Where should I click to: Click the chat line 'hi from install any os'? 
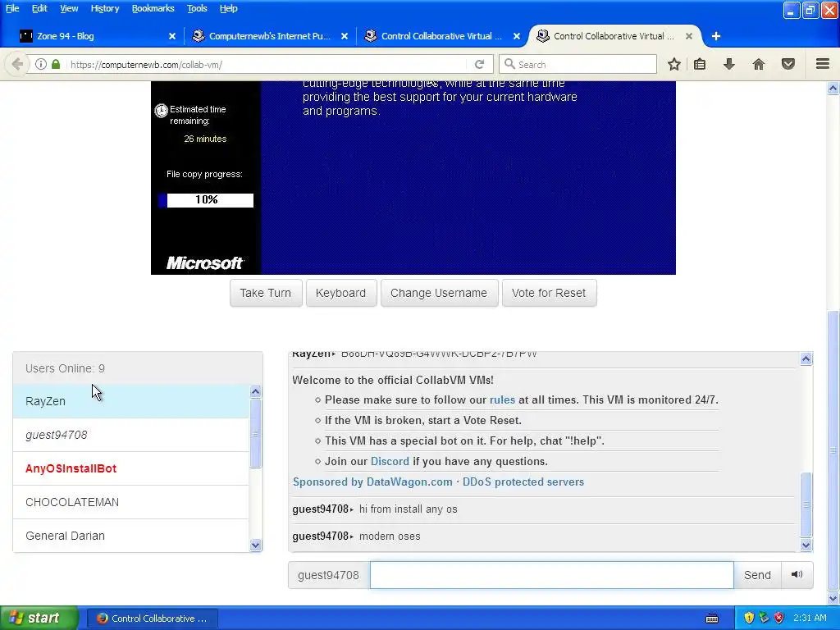pyautogui.click(x=409, y=509)
